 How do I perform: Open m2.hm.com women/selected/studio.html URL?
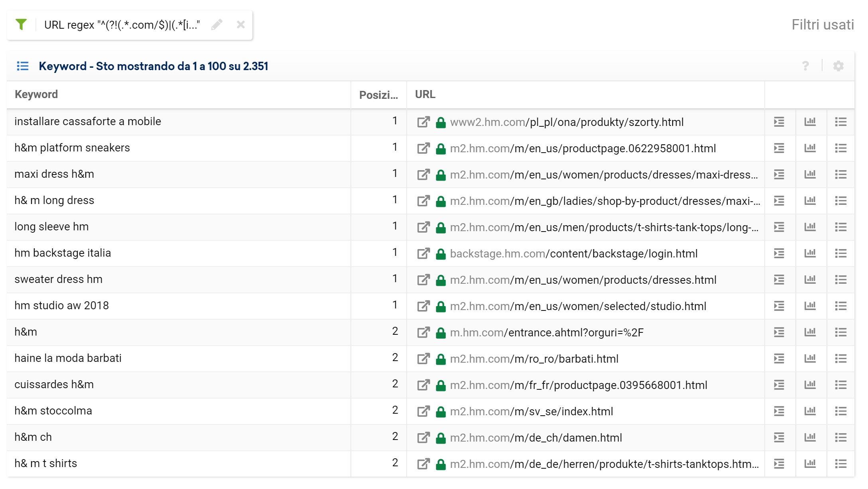578,306
